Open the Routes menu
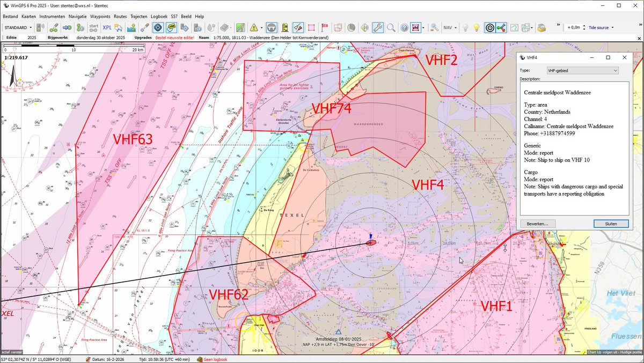The image size is (644, 363). [x=121, y=17]
